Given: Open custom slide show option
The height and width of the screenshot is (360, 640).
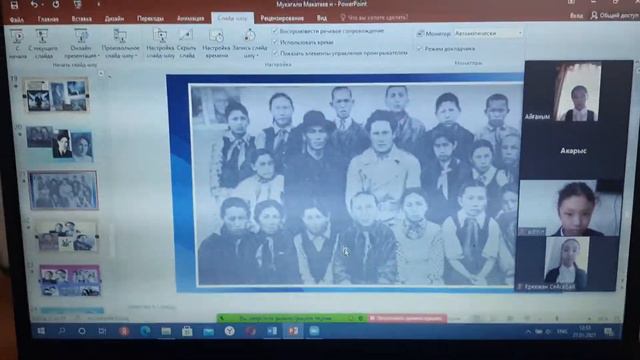Looking at the screenshot, I should 120,44.
